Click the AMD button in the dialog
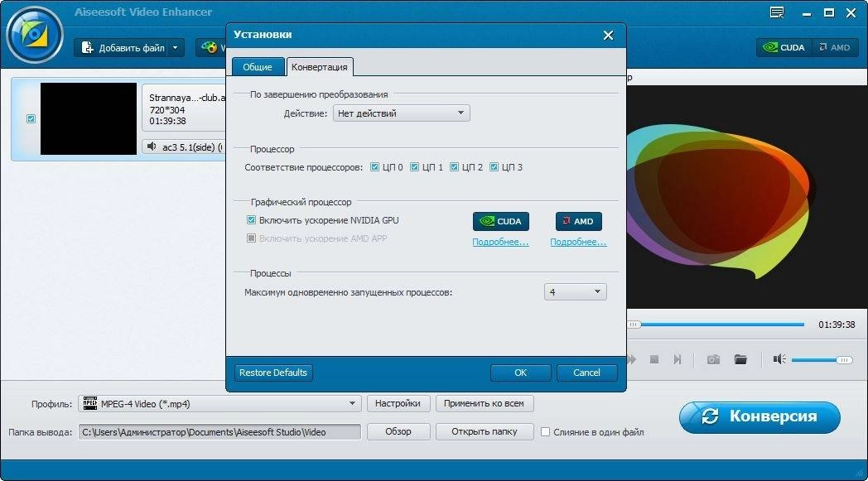 578,221
